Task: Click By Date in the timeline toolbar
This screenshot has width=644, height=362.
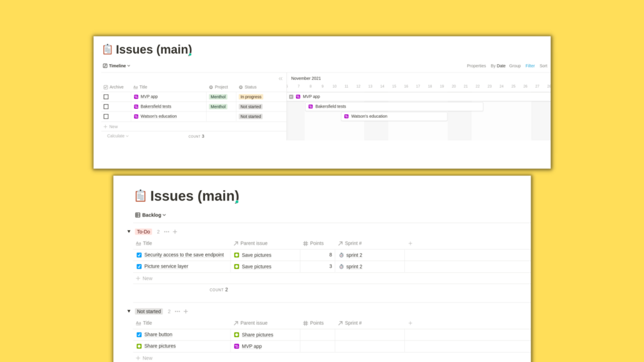Action: click(x=498, y=65)
